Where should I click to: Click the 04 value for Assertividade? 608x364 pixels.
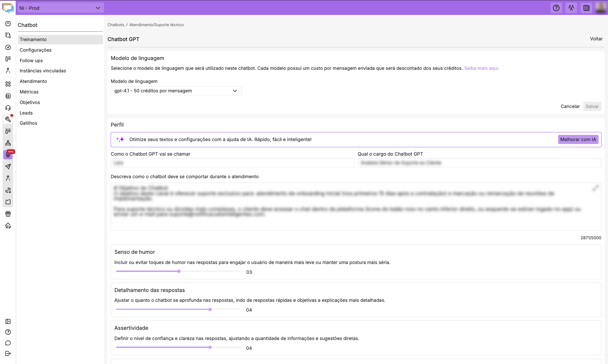coord(249,348)
